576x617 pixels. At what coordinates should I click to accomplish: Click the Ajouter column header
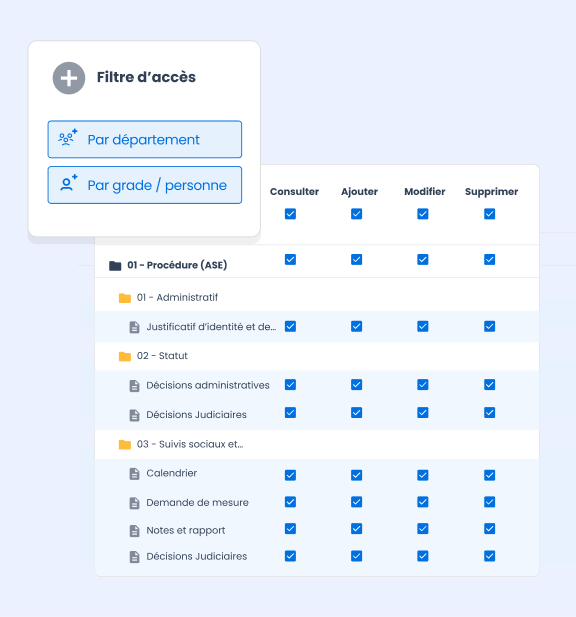(x=359, y=192)
